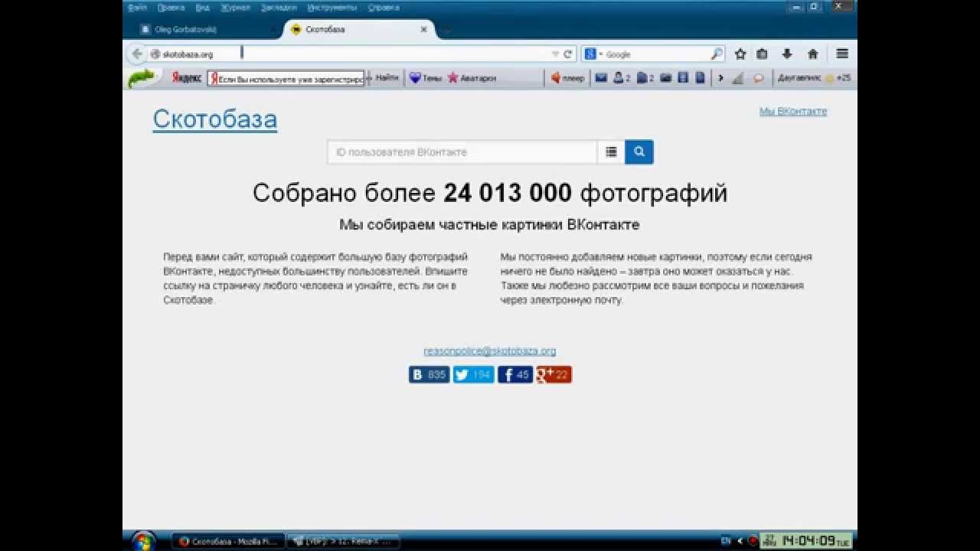Viewport: 980px width, 551px height.
Task: Open the Мы ВКонтакте link
Action: tap(793, 112)
